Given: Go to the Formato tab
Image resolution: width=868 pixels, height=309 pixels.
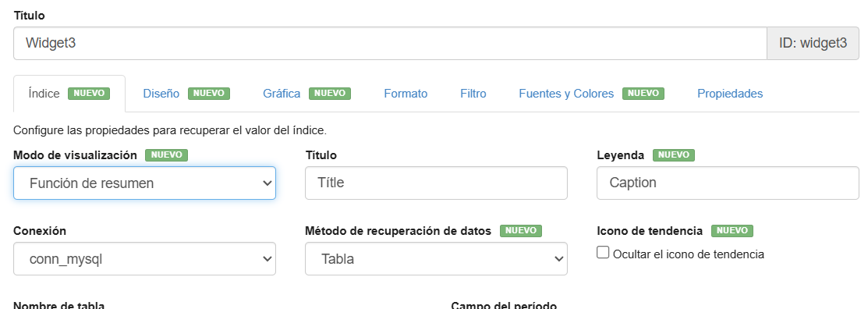Looking at the screenshot, I should point(406,94).
